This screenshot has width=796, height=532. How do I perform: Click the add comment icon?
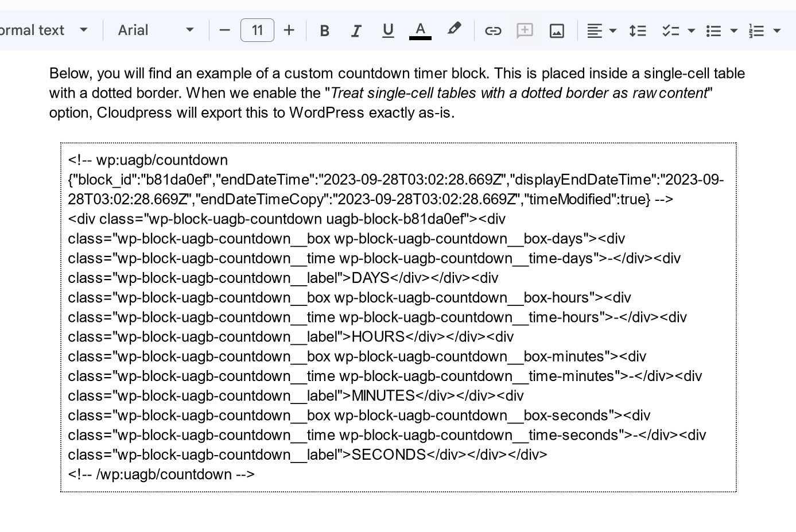pyautogui.click(x=525, y=30)
